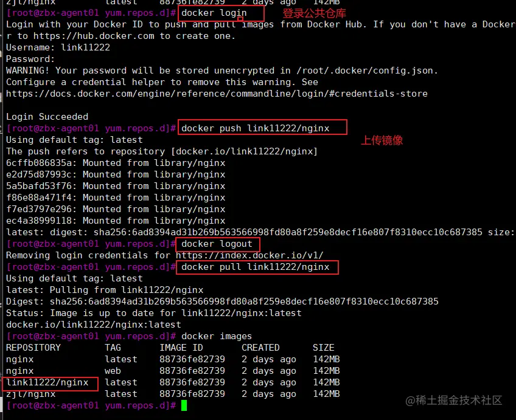Click the layer line '5a5bafd53f76: Mounted'

coord(116,186)
